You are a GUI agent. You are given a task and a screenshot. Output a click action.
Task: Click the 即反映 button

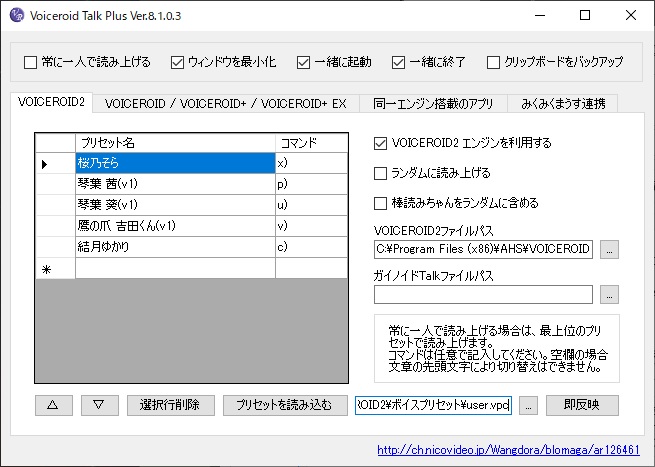(582, 405)
